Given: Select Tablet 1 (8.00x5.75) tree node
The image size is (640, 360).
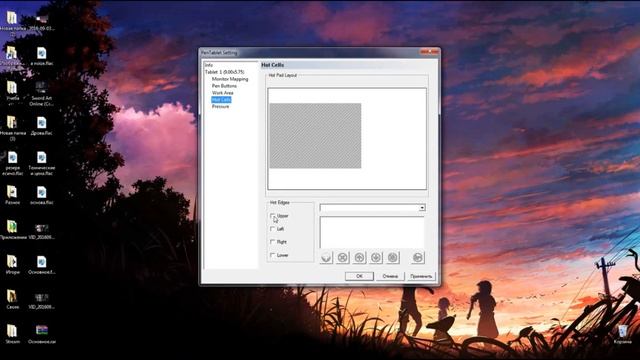Looking at the screenshot, I should [x=224, y=72].
